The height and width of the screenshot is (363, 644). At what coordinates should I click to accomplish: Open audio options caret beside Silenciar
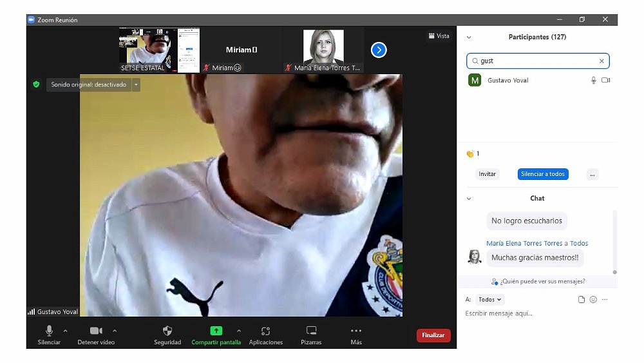tap(65, 330)
